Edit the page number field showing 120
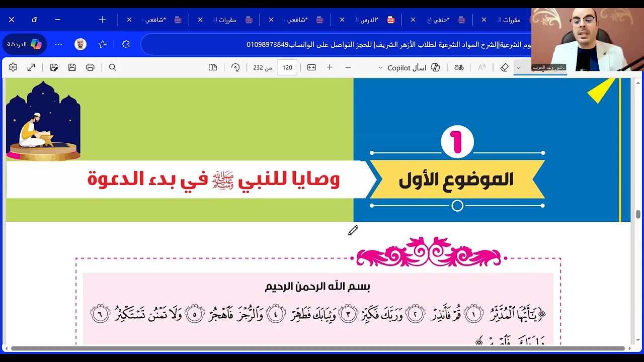The height and width of the screenshot is (362, 644). (287, 67)
